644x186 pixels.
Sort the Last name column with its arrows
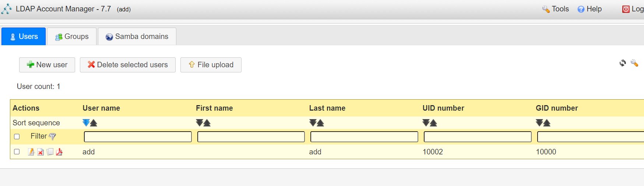317,123
